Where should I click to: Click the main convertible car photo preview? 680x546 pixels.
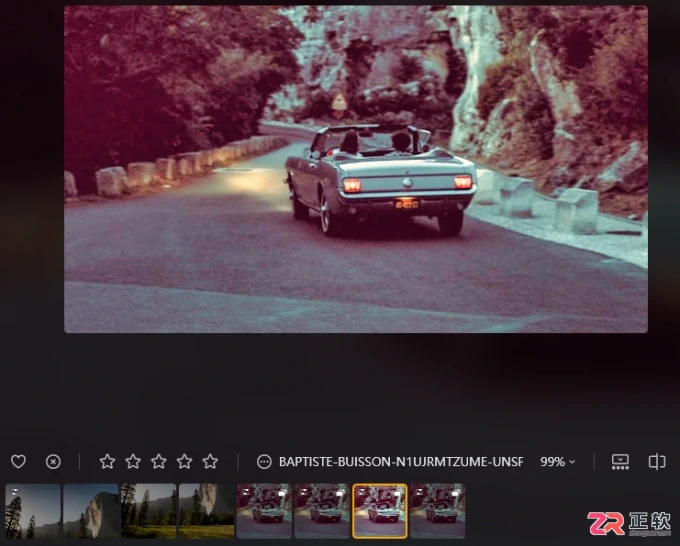point(356,169)
